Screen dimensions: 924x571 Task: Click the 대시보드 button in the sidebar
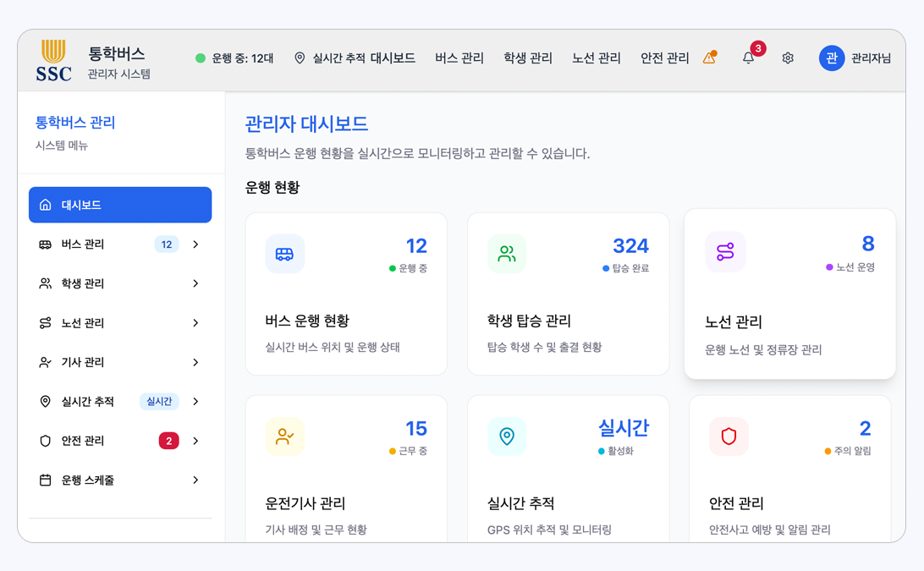120,204
